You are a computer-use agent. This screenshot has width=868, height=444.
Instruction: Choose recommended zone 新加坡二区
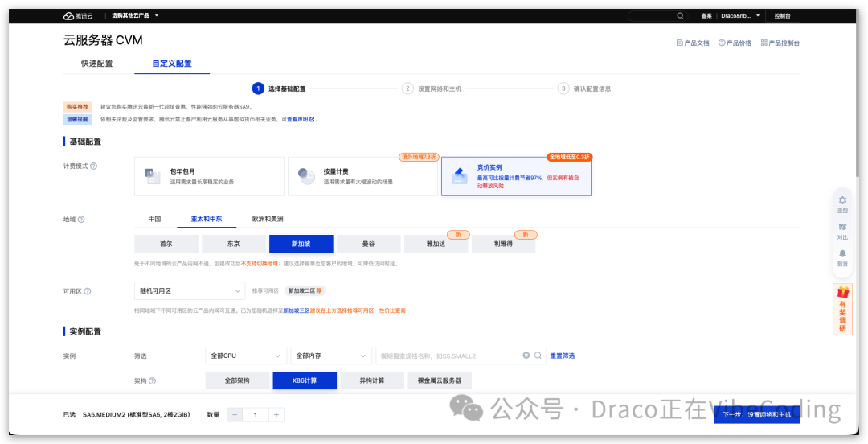pyautogui.click(x=305, y=291)
